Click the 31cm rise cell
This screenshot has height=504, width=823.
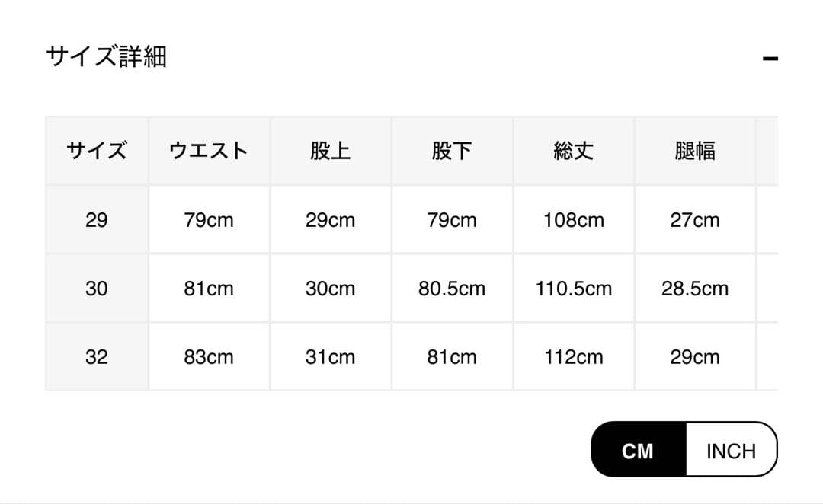coord(330,357)
